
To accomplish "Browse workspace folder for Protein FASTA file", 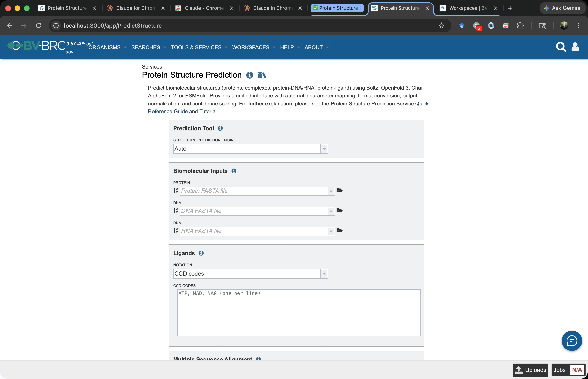I will [339, 190].
